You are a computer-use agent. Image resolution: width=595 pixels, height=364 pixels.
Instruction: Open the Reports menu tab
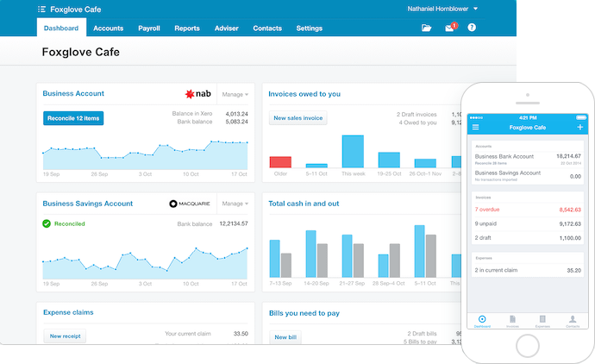pyautogui.click(x=187, y=28)
